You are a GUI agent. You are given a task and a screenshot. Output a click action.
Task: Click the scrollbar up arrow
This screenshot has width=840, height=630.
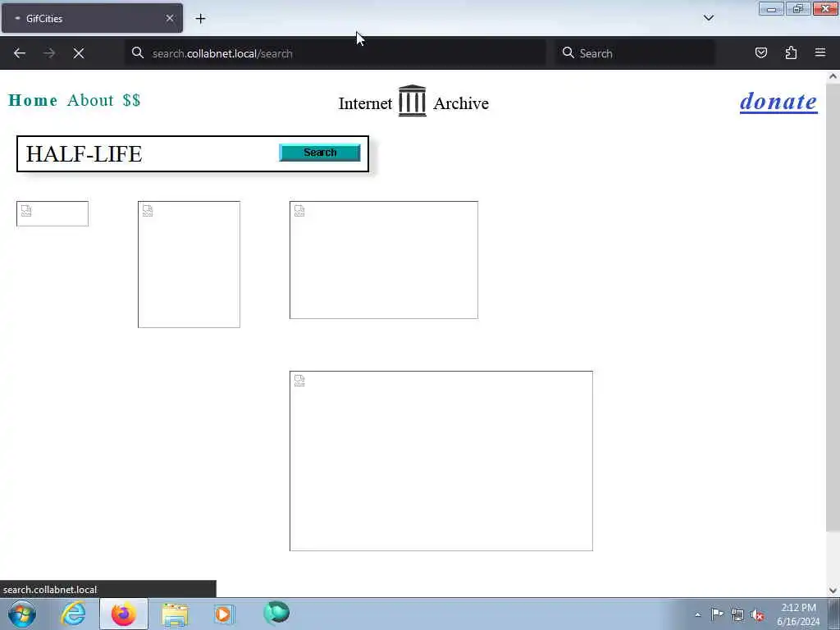(833, 76)
